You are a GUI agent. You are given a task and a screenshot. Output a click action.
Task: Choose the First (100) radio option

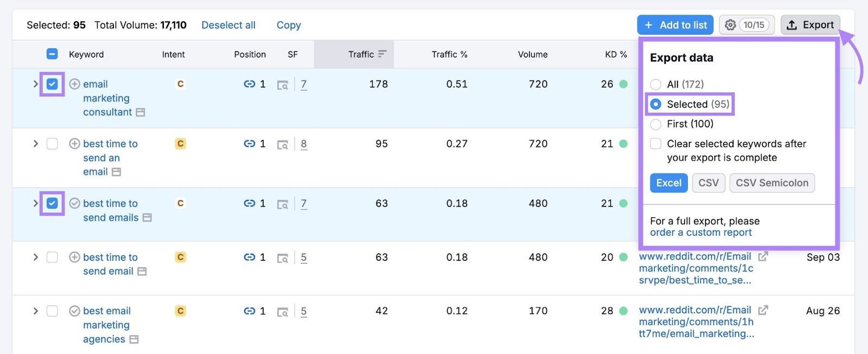656,124
